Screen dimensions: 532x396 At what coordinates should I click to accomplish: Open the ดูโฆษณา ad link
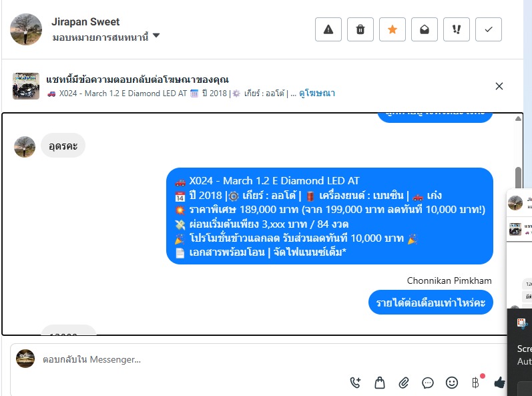tap(317, 93)
